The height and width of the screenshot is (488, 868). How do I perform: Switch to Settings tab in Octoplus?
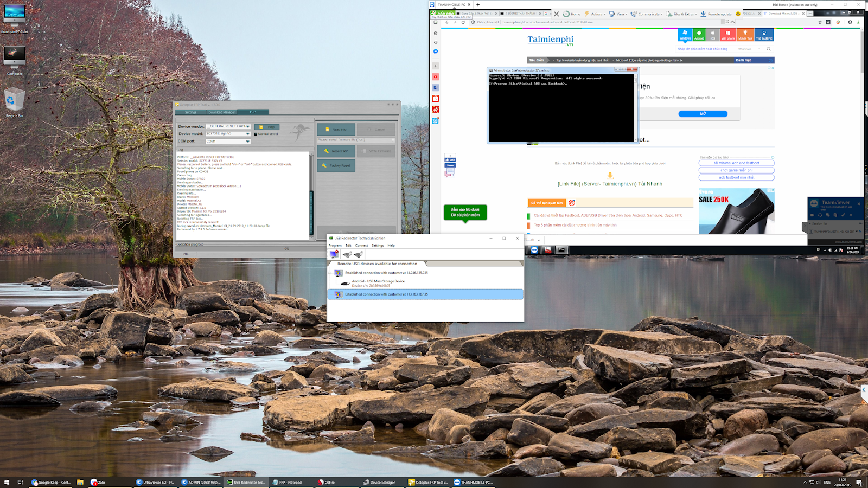[x=190, y=112]
